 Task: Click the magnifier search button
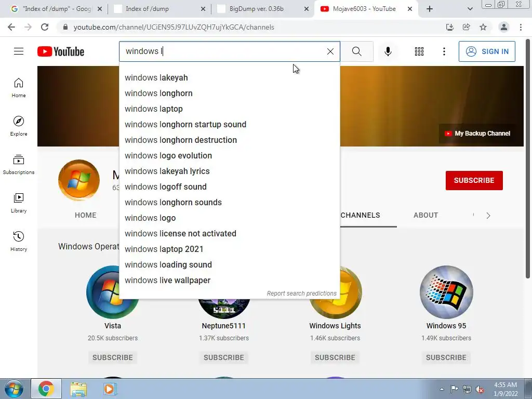click(x=356, y=51)
